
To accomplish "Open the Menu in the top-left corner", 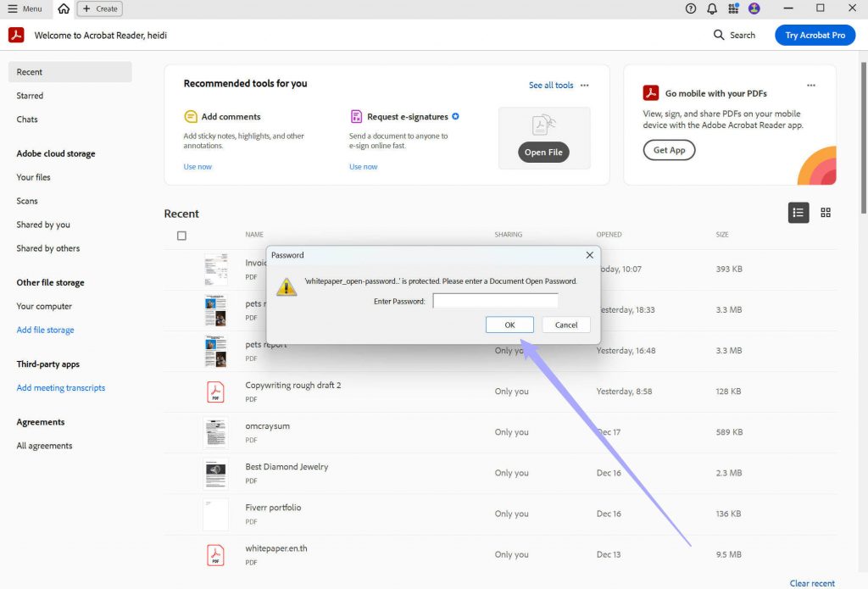I will coord(25,8).
